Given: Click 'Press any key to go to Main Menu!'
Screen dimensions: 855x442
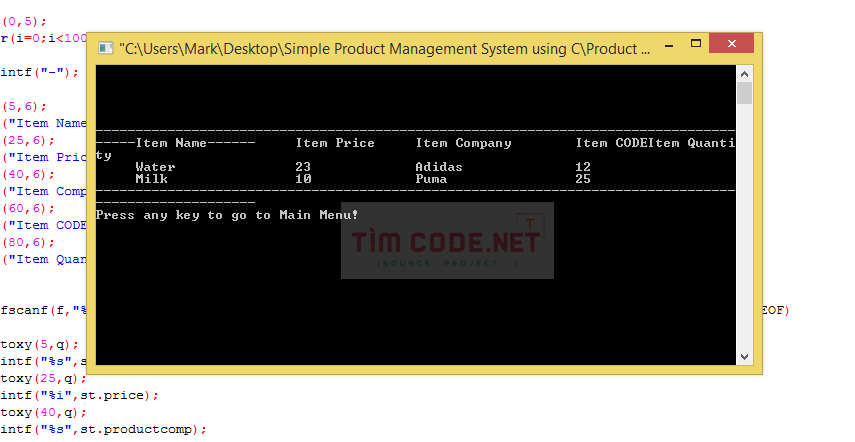Looking at the screenshot, I should pyautogui.click(x=227, y=215).
